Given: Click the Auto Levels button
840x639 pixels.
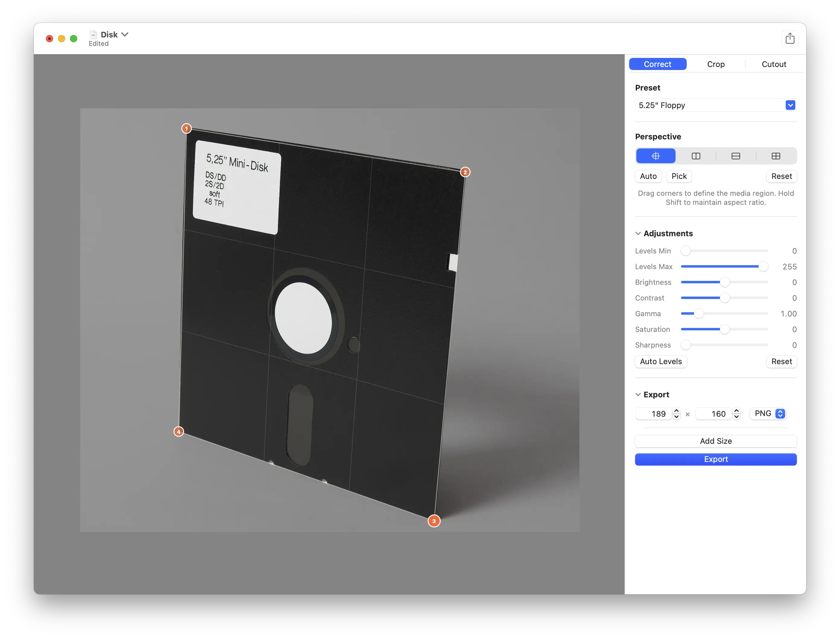Looking at the screenshot, I should point(661,361).
